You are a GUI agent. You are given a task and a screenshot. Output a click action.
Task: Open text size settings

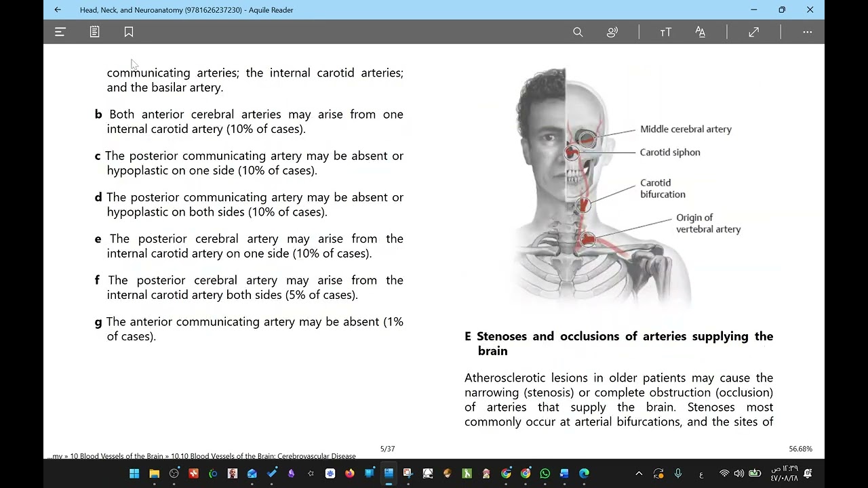(x=666, y=32)
